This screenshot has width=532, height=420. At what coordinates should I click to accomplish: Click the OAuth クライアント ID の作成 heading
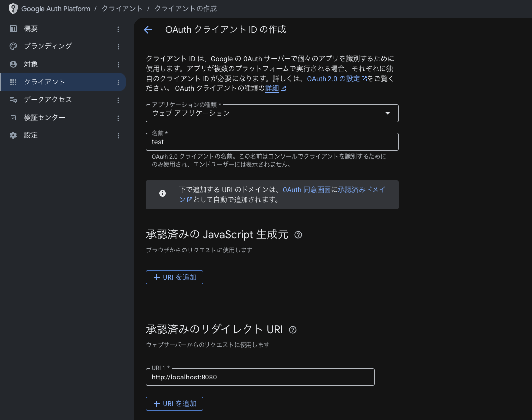point(226,30)
